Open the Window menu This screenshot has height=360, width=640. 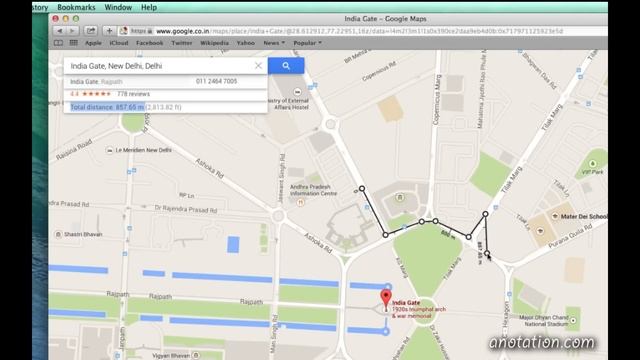118,7
